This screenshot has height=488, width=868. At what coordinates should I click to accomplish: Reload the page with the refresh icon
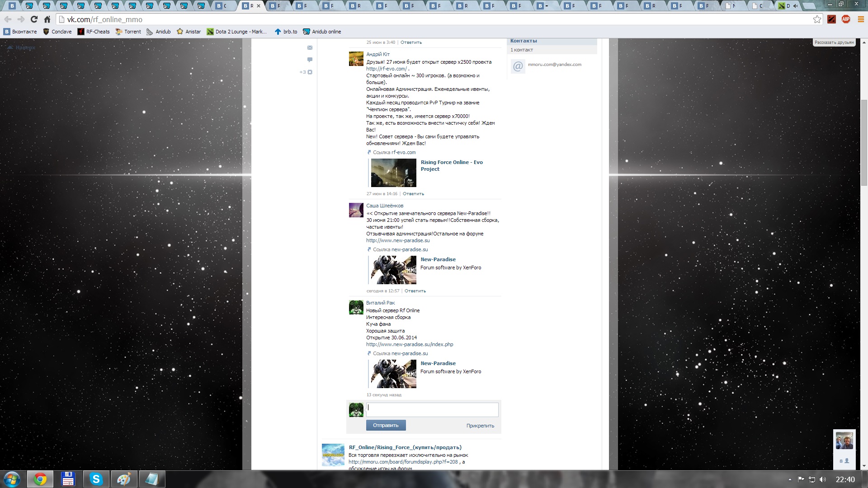pos(34,19)
